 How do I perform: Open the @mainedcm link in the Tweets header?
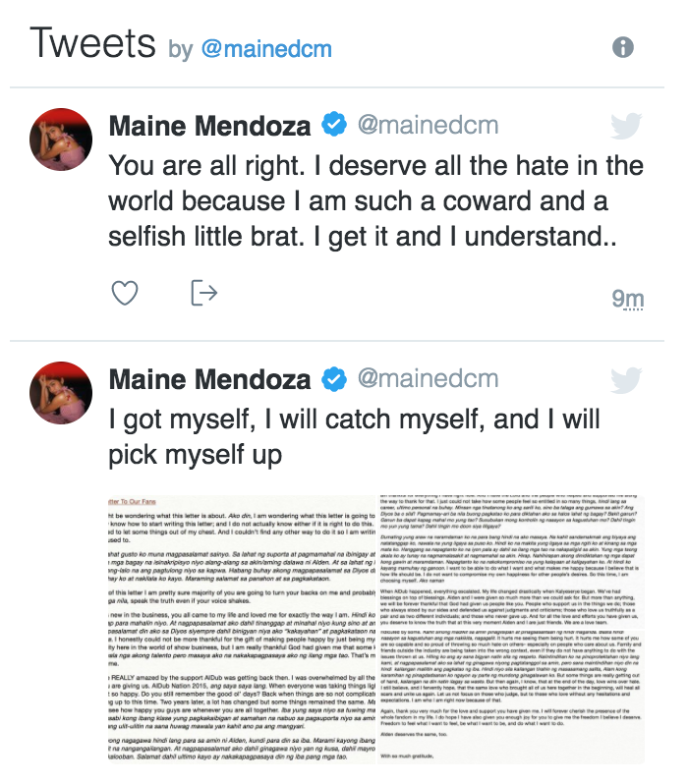pyautogui.click(x=266, y=49)
